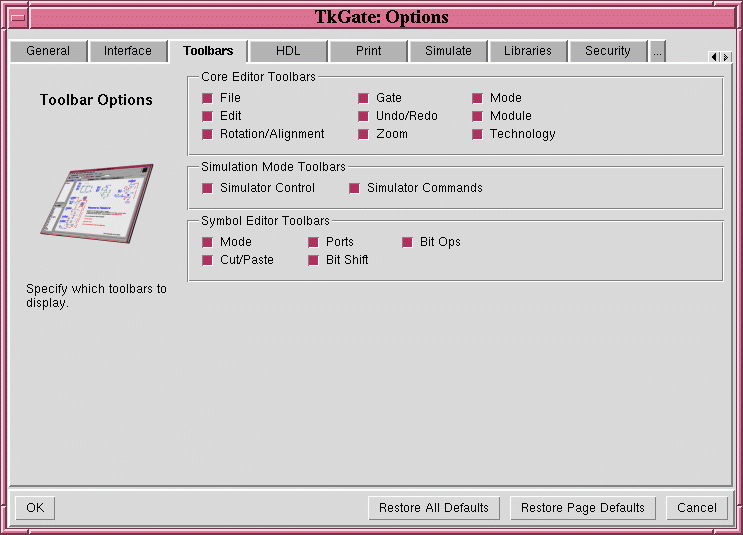Go to the Security tab
This screenshot has height=535, width=743.
[608, 51]
